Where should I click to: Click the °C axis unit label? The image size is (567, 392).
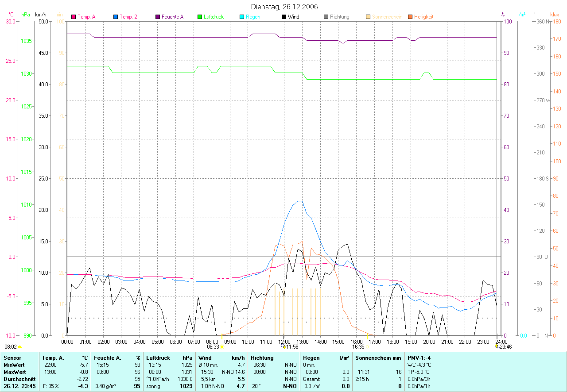click(x=11, y=14)
